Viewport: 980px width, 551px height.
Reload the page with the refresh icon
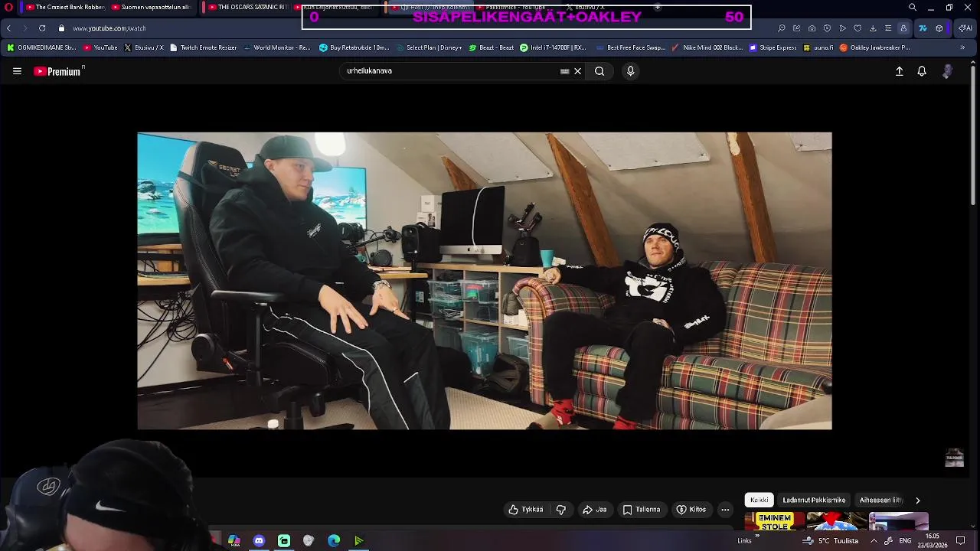(41, 28)
